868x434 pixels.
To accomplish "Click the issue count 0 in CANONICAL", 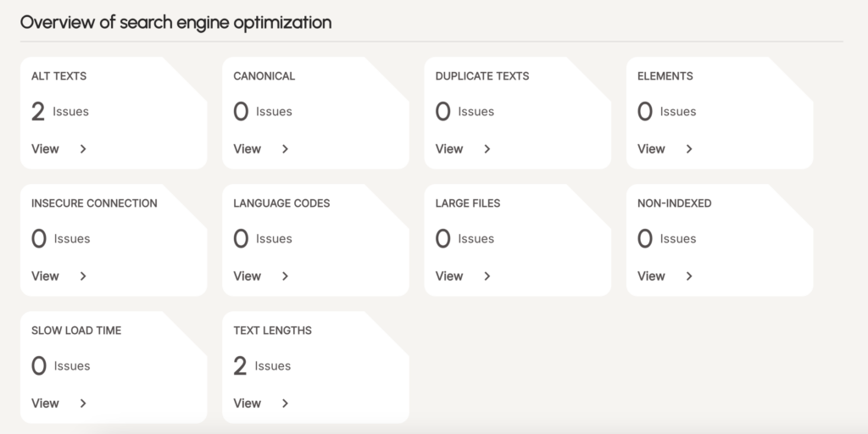I will click(x=241, y=112).
